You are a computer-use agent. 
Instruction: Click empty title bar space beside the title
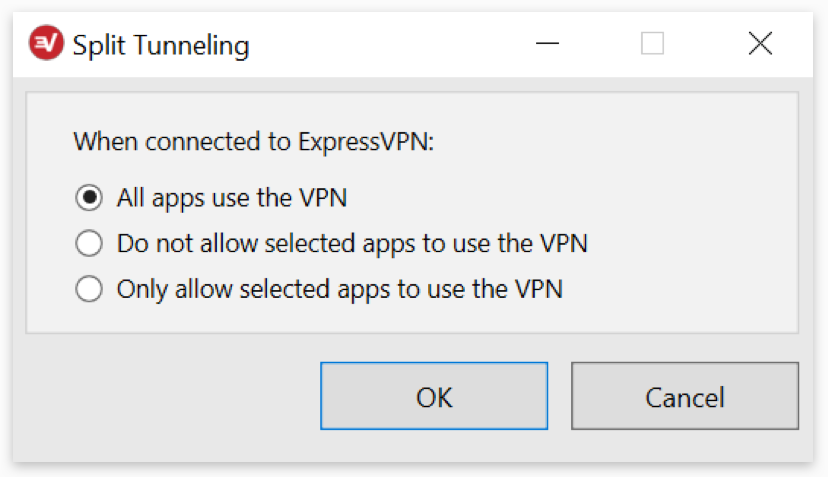click(x=391, y=44)
